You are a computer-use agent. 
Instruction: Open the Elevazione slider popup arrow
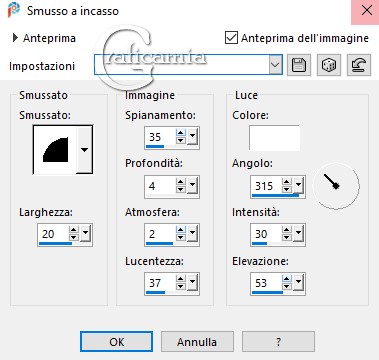point(298,283)
